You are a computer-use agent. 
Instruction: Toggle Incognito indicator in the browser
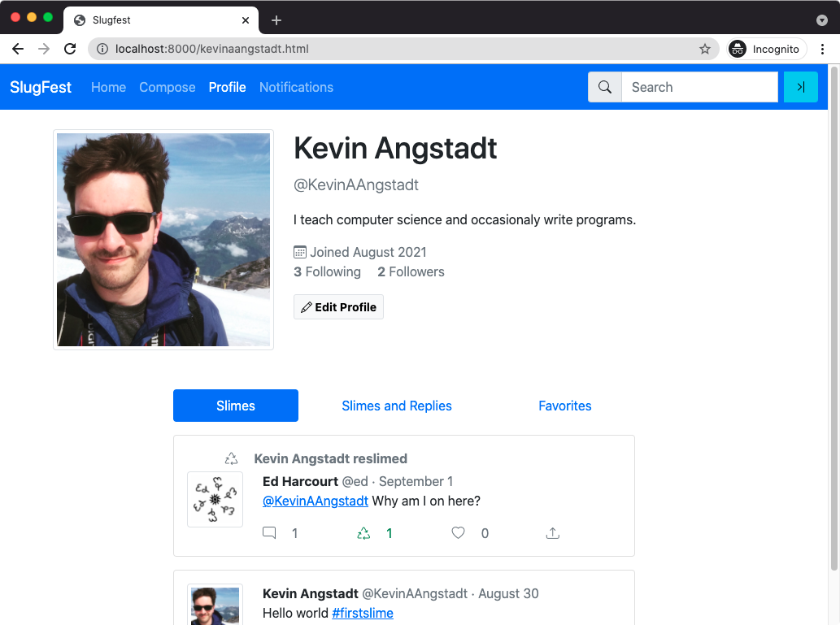point(765,49)
